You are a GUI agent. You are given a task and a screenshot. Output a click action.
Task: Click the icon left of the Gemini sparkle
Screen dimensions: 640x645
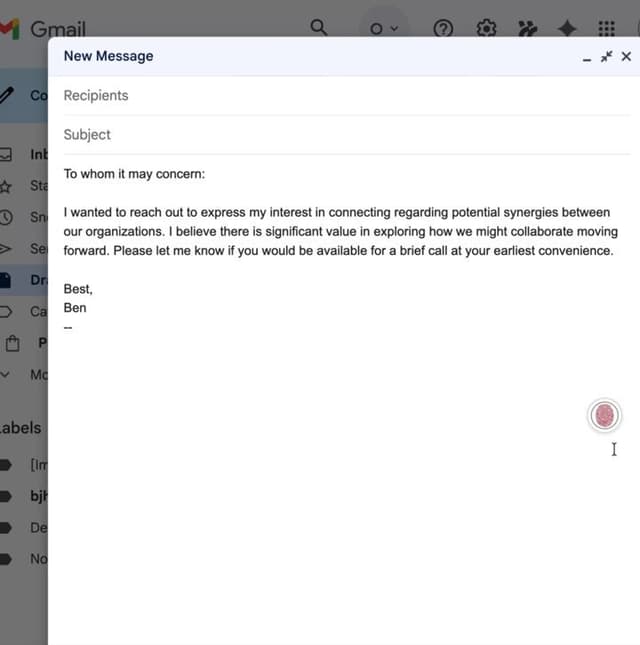[x=528, y=28]
